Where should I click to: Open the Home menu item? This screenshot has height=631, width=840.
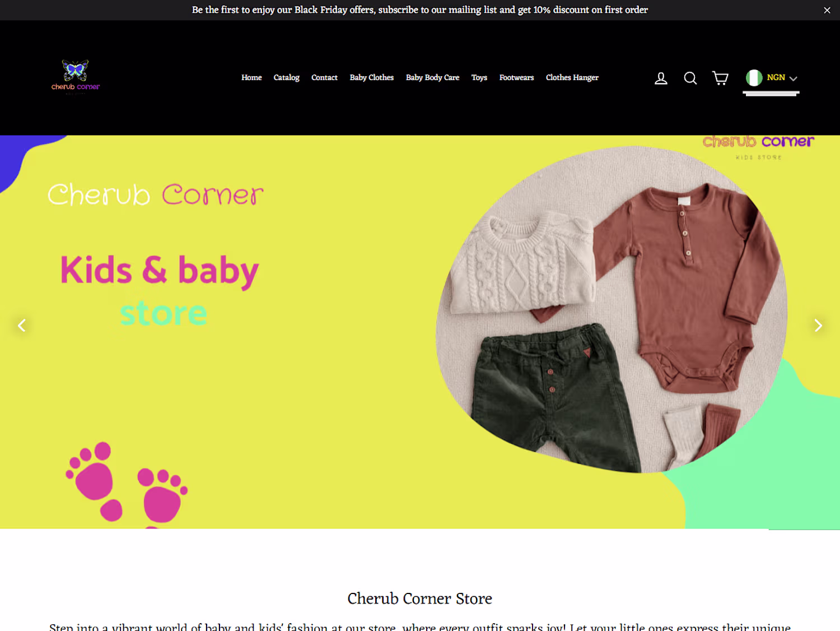[251, 78]
